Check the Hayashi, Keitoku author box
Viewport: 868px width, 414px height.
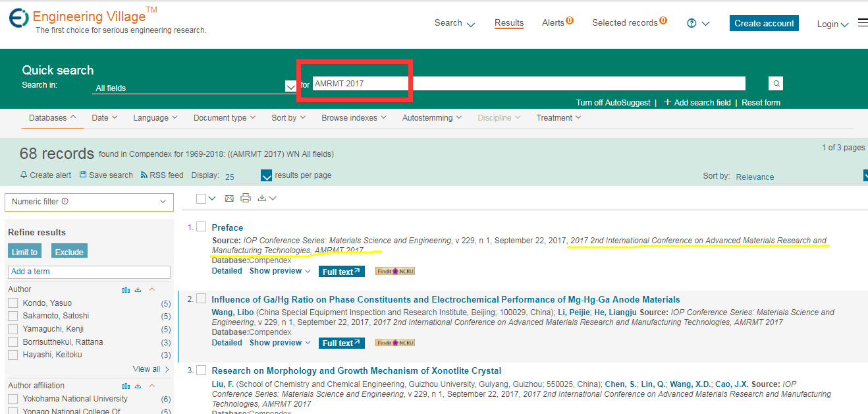click(x=13, y=355)
